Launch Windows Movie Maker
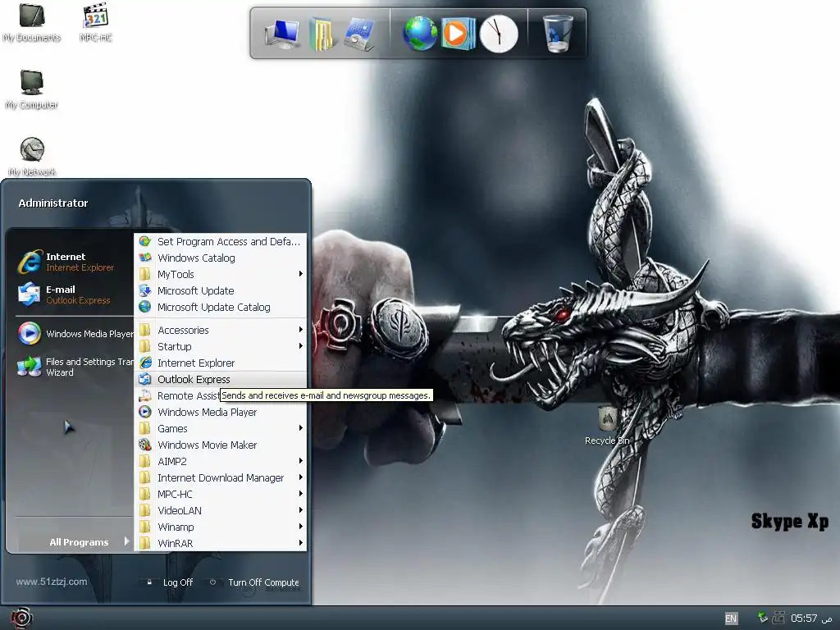Viewport: 840px width, 630px height. (220, 445)
